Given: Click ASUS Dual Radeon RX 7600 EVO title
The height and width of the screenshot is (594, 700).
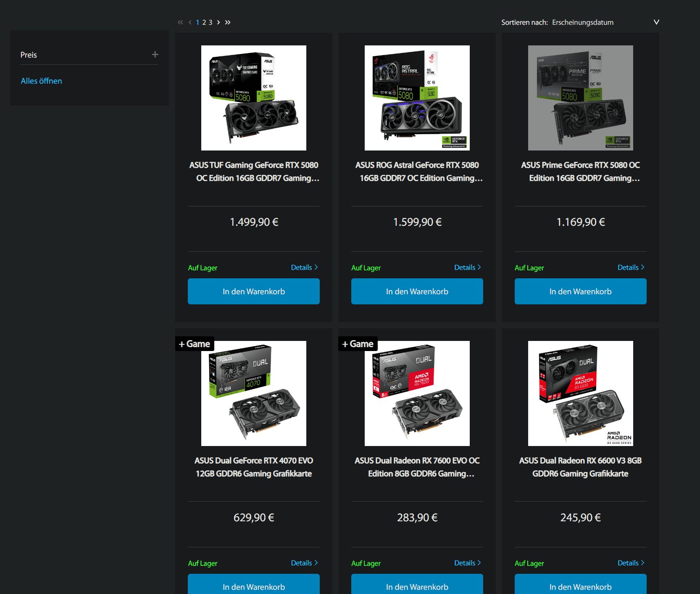Looking at the screenshot, I should 417,467.
